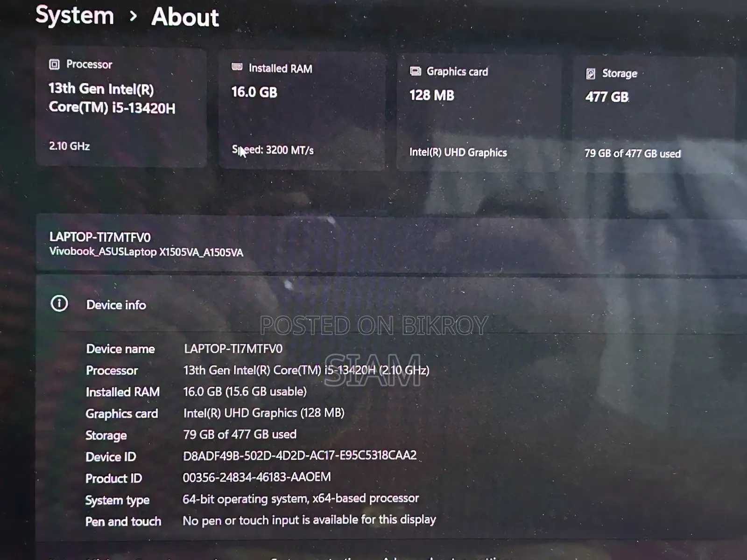
Task: Select LAPTOP-TI7MTFV0 in the device banner
Action: click(x=100, y=238)
